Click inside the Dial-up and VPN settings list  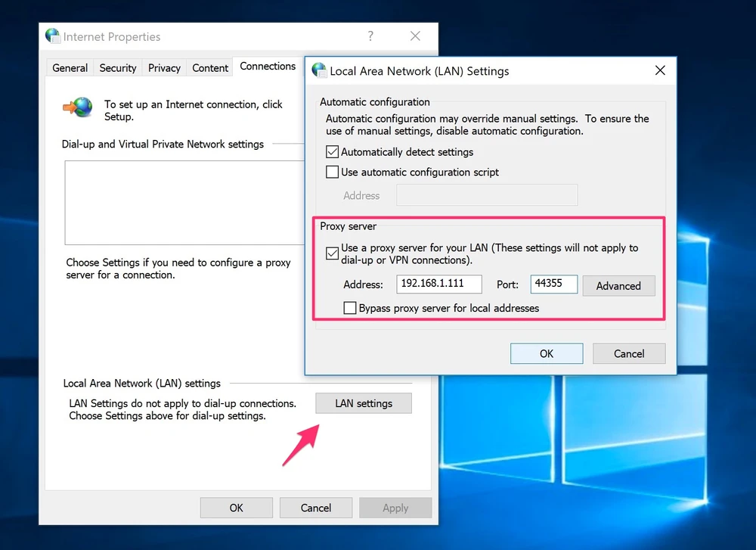(x=181, y=203)
